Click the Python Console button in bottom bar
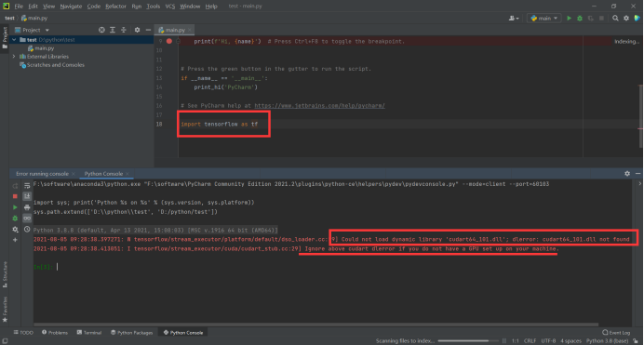This screenshot has width=644, height=345. [183, 333]
